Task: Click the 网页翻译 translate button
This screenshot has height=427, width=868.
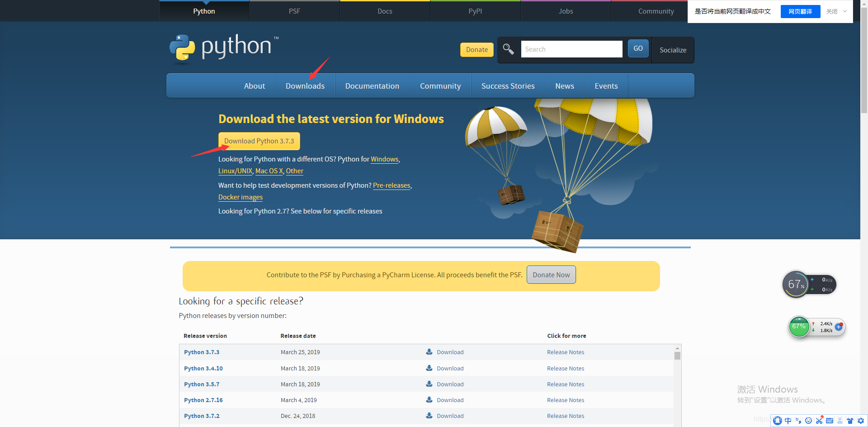Action: [x=800, y=11]
